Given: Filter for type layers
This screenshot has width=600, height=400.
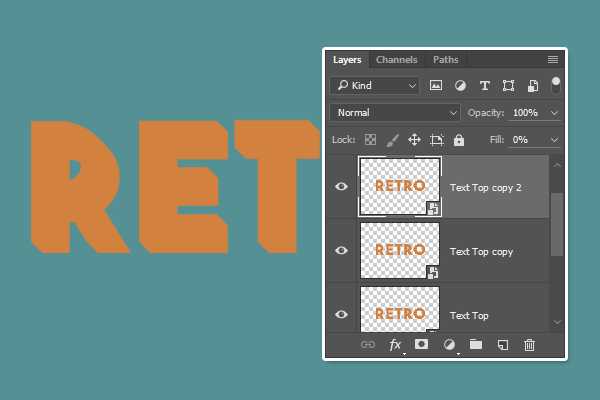Looking at the screenshot, I should click(x=485, y=86).
